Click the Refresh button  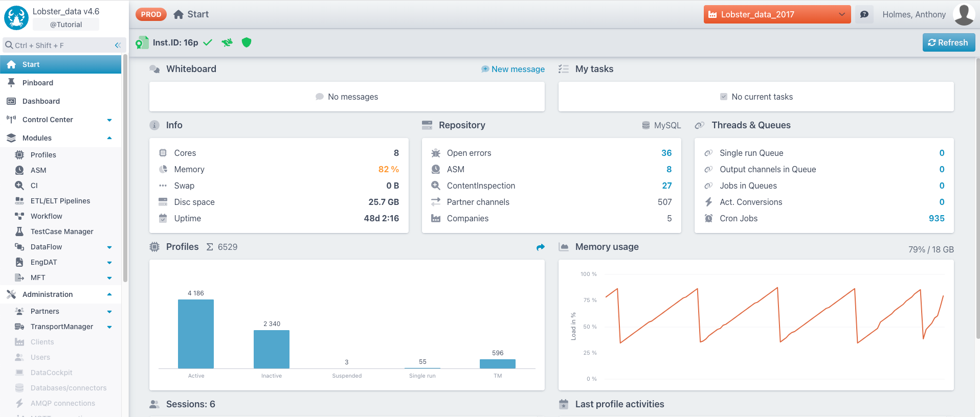(948, 42)
